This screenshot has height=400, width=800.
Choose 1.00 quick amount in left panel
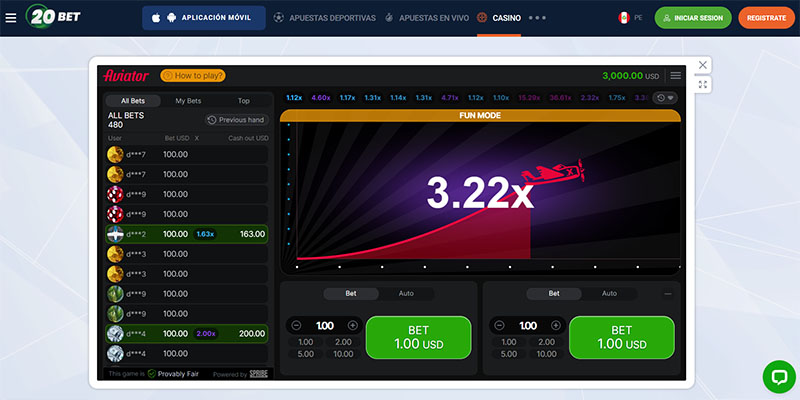306,342
